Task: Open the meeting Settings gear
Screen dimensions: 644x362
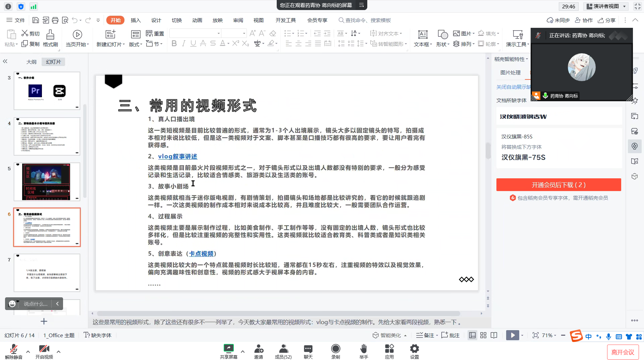Action: point(415,349)
